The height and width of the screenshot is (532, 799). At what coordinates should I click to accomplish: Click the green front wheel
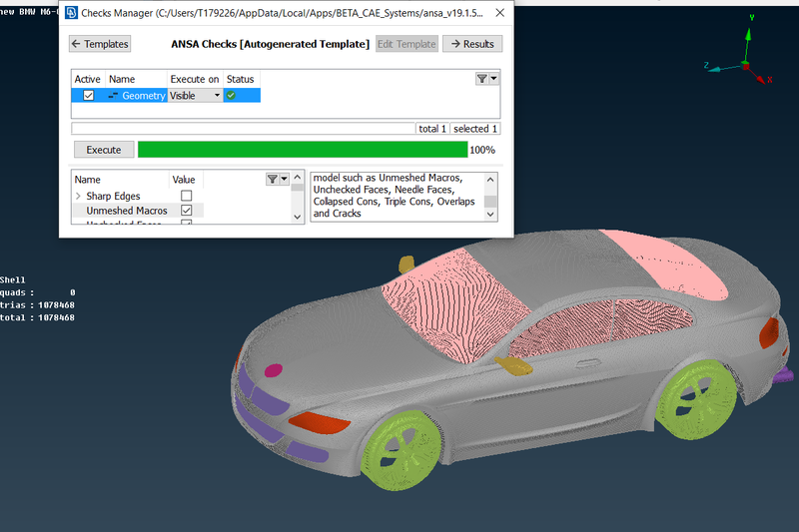coord(401,450)
